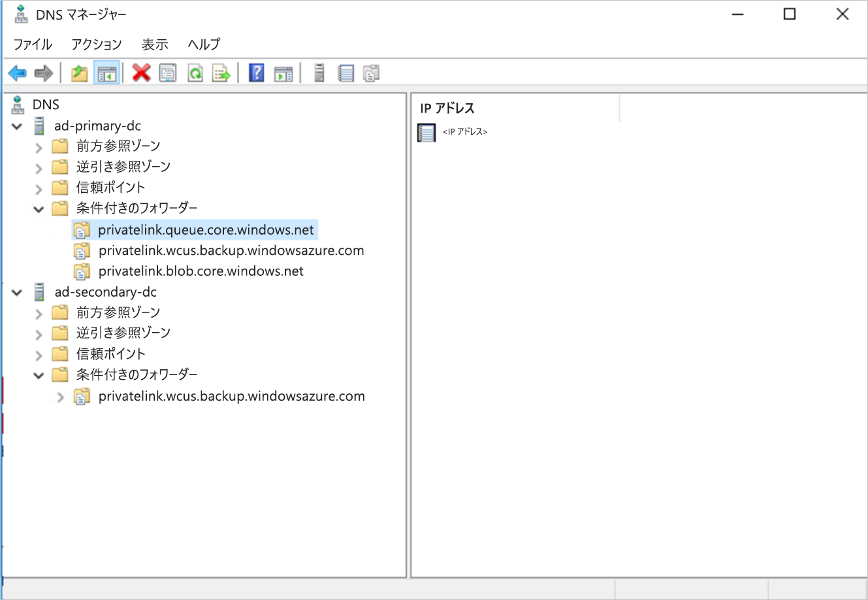This screenshot has height=600, width=868.
Task: Open Properties via the toolbar icon
Action: click(168, 73)
